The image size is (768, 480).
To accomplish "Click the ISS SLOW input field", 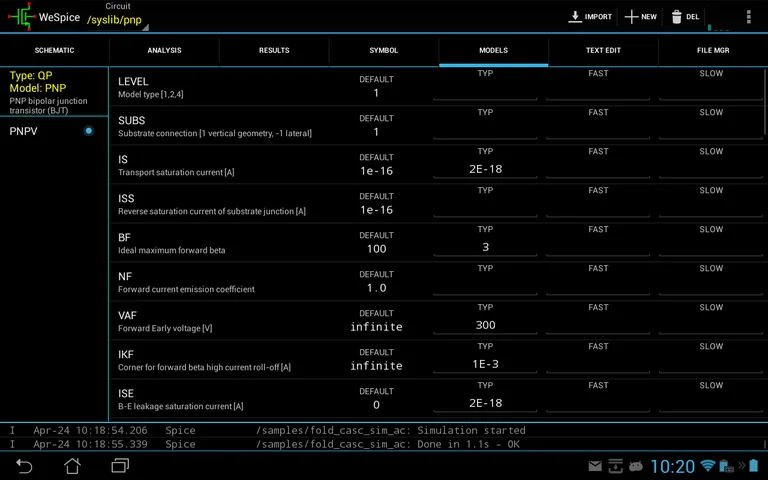I will tap(711, 207).
